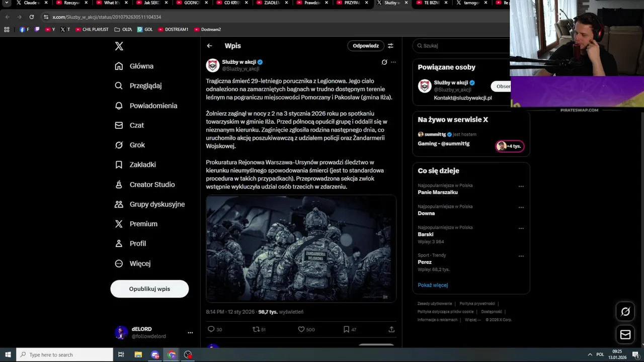The image size is (644, 362).
Task: Open GOL bookmark
Action: click(x=145, y=30)
